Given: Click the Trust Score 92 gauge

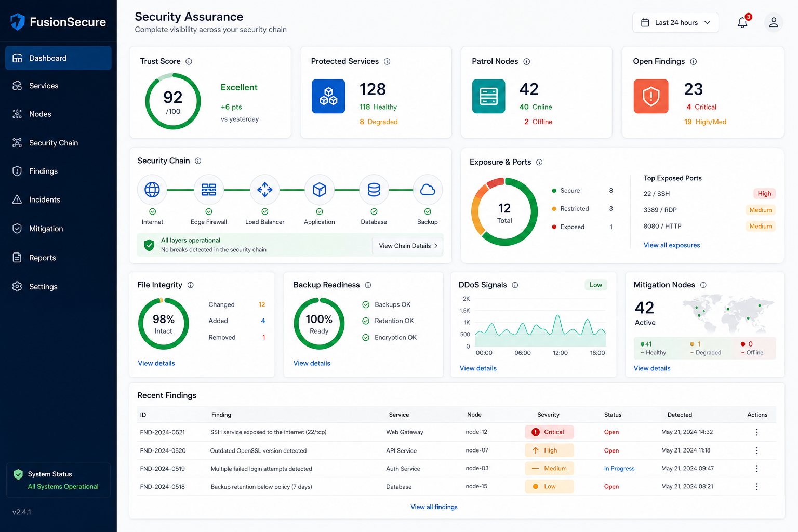Looking at the screenshot, I should pyautogui.click(x=173, y=101).
